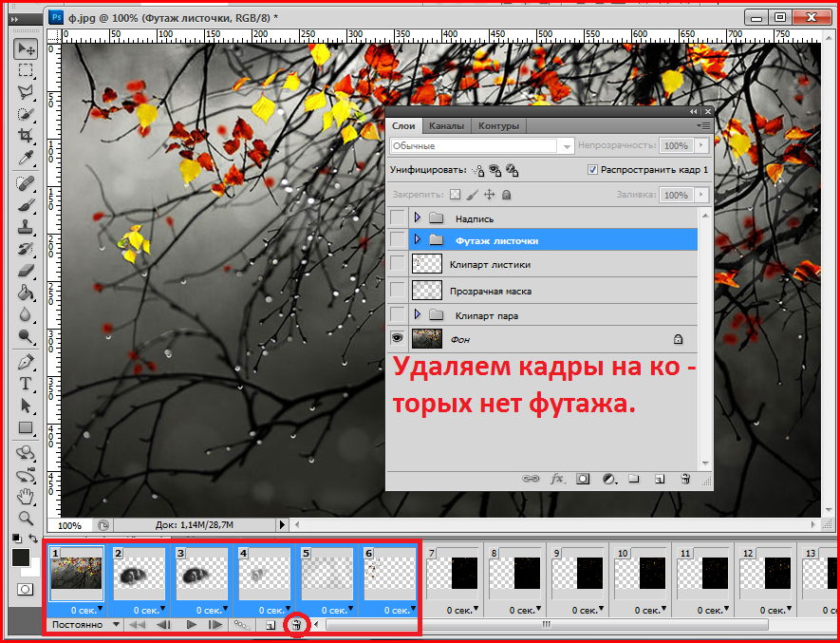Open the Заливка slider arrow
This screenshot has height=643, width=840.
coord(700,195)
